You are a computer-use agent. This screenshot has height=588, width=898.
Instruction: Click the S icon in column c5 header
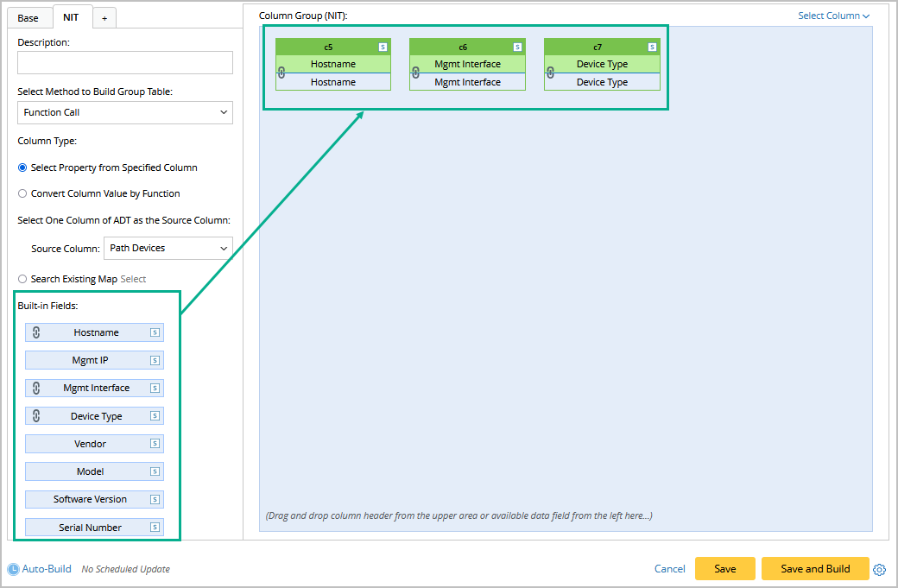(x=383, y=47)
